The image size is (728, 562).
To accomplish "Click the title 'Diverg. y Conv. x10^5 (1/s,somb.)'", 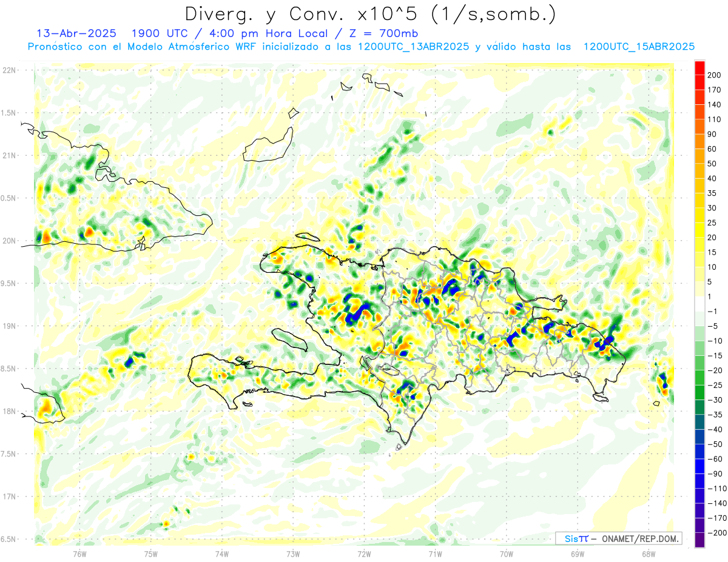I will (370, 13).
